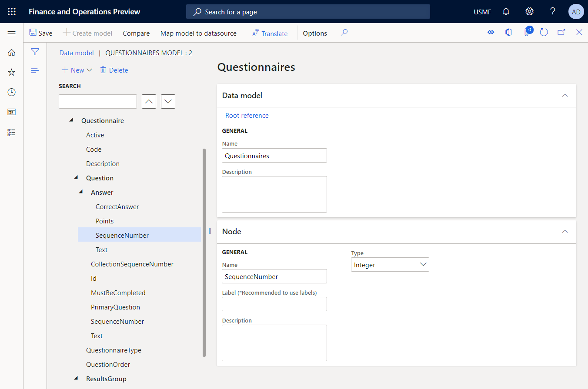Open the attachments icon showing zero documents
Viewport: 588px width, 389px height.
527,32
